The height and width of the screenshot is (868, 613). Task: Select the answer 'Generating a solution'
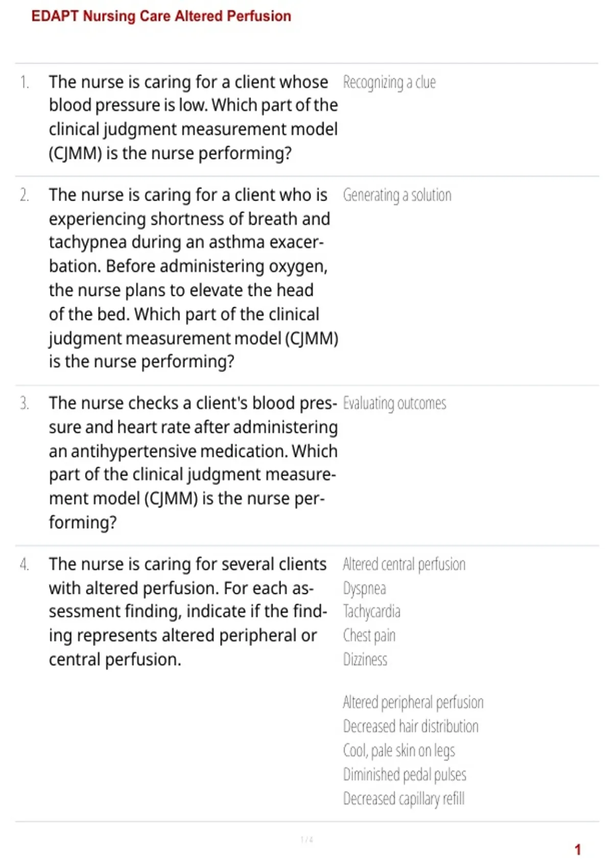tap(397, 196)
